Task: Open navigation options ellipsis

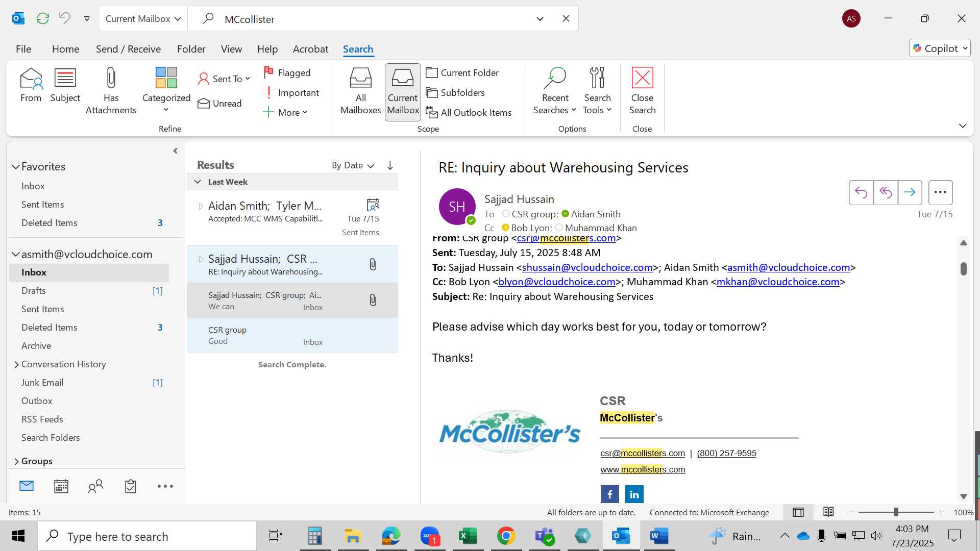Action: [165, 486]
